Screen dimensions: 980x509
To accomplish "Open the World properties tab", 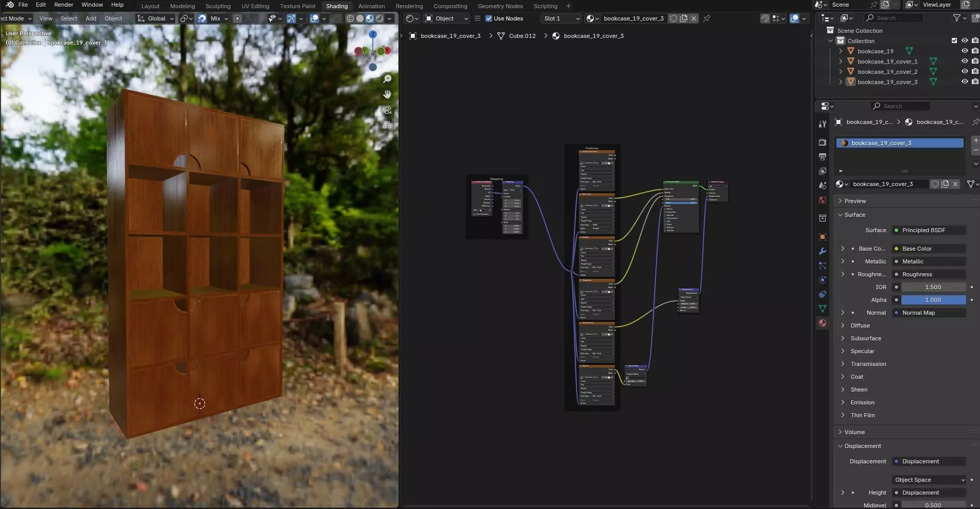I will (823, 200).
